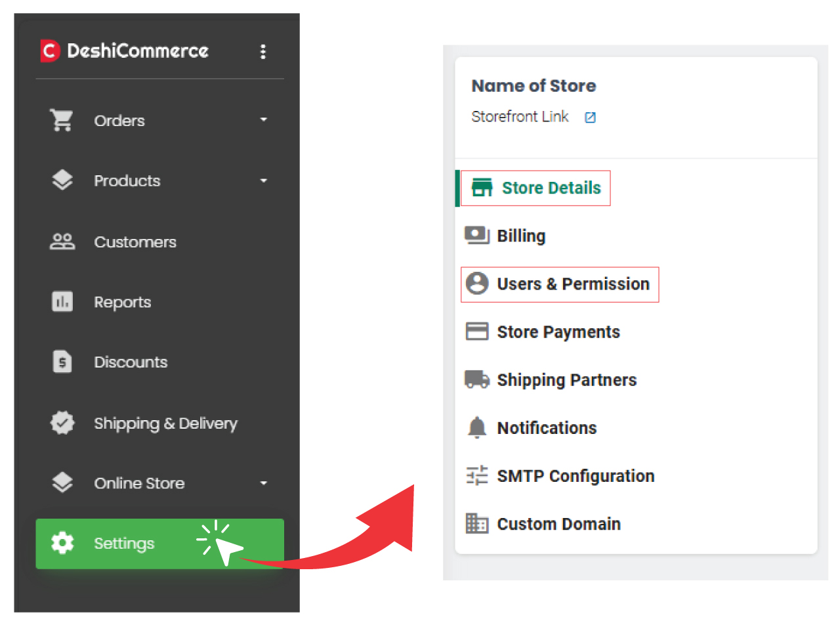Expand the Orders dropdown arrow
The image size is (840, 625).
click(x=264, y=120)
